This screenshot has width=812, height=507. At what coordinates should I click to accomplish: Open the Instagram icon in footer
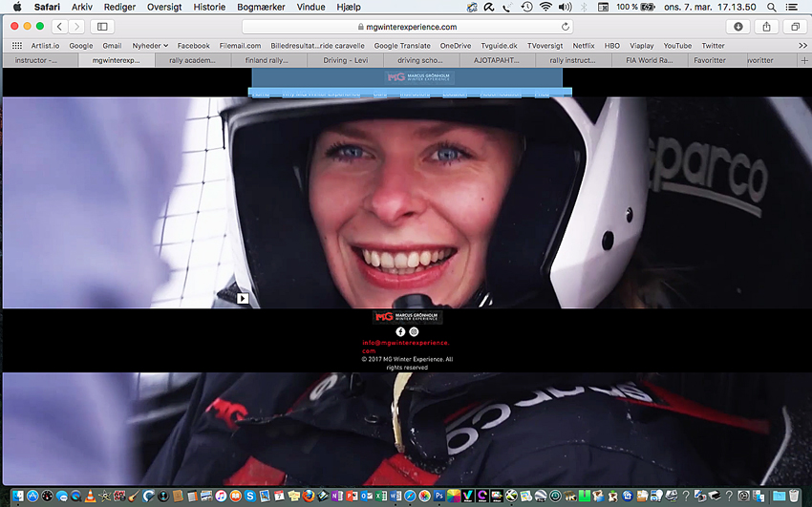[x=414, y=331]
